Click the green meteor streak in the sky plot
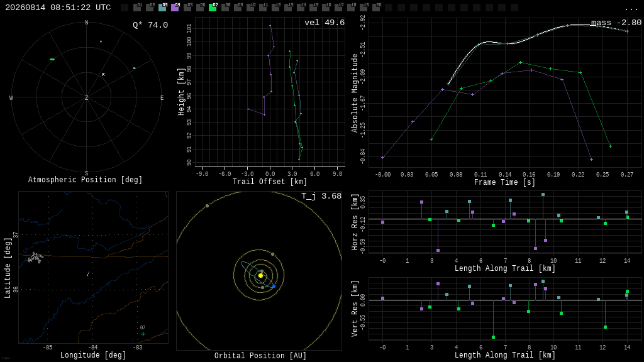The width and height of the screenshot is (644, 362). (52, 60)
